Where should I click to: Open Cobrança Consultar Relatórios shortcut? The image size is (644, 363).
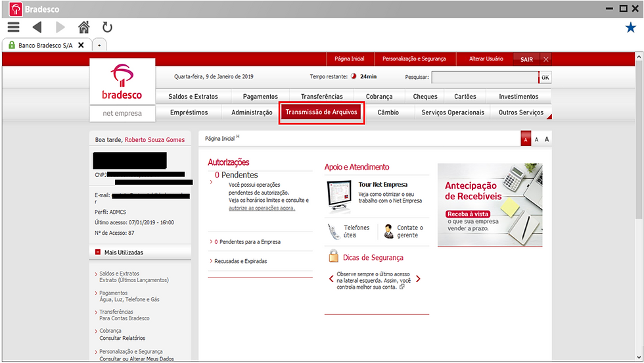tap(122, 334)
